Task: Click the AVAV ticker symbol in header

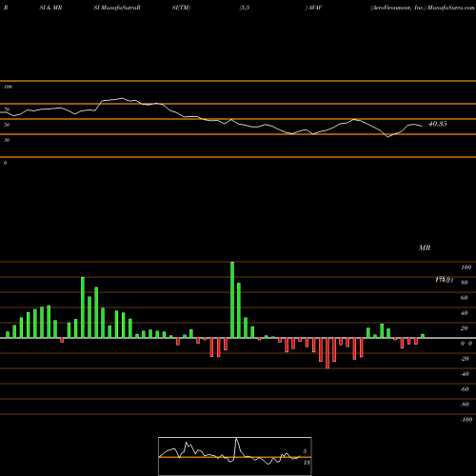Action: pos(315,8)
